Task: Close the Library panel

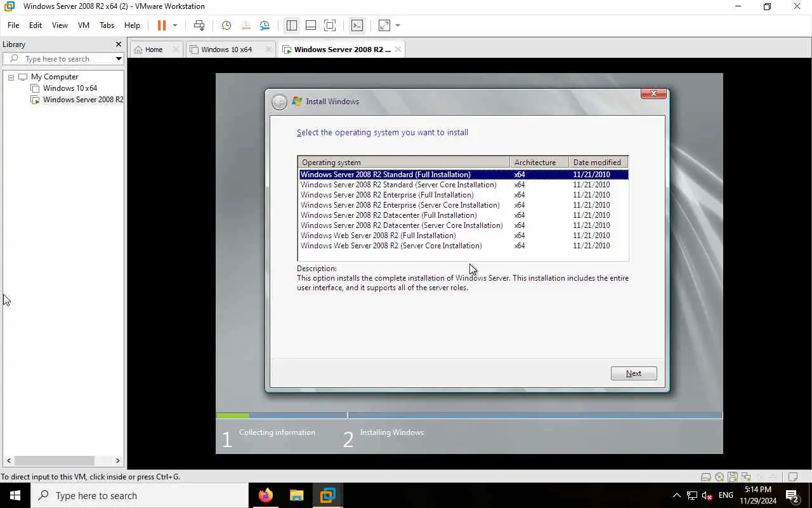Action: [118, 44]
